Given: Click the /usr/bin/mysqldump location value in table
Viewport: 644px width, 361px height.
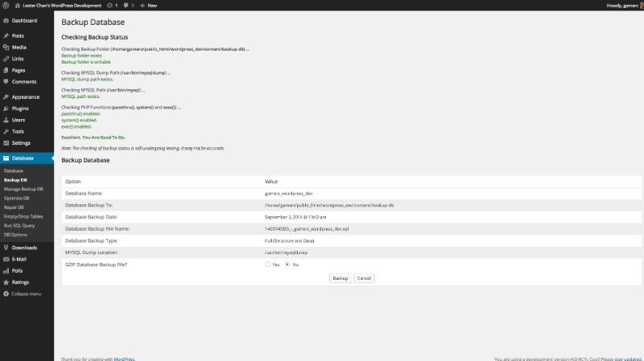Looking at the screenshot, I should (x=286, y=252).
